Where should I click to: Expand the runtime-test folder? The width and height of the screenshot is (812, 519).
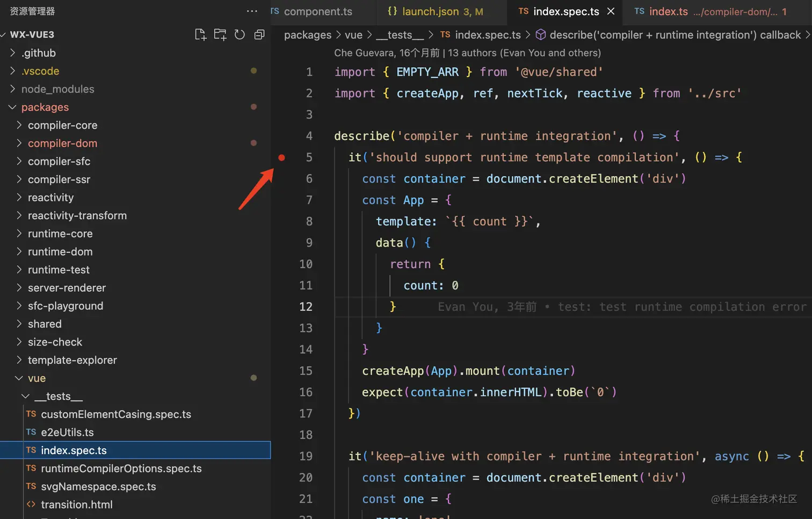coord(135,270)
